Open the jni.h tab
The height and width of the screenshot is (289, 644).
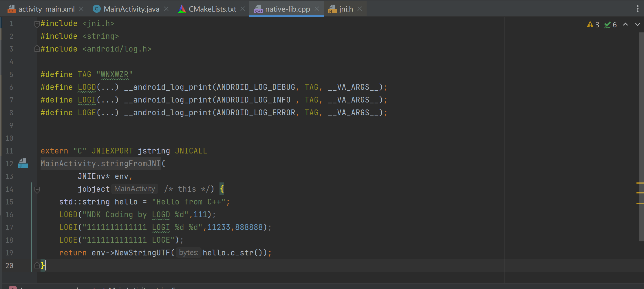[x=346, y=9]
